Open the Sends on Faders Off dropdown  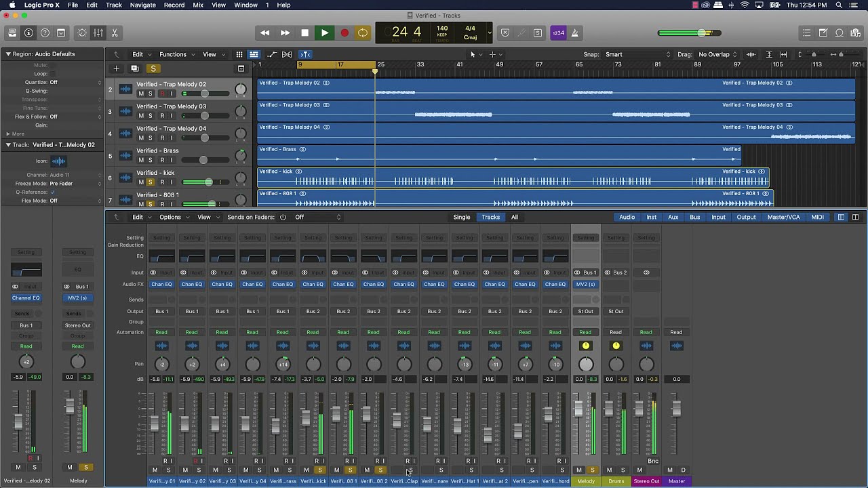point(319,217)
